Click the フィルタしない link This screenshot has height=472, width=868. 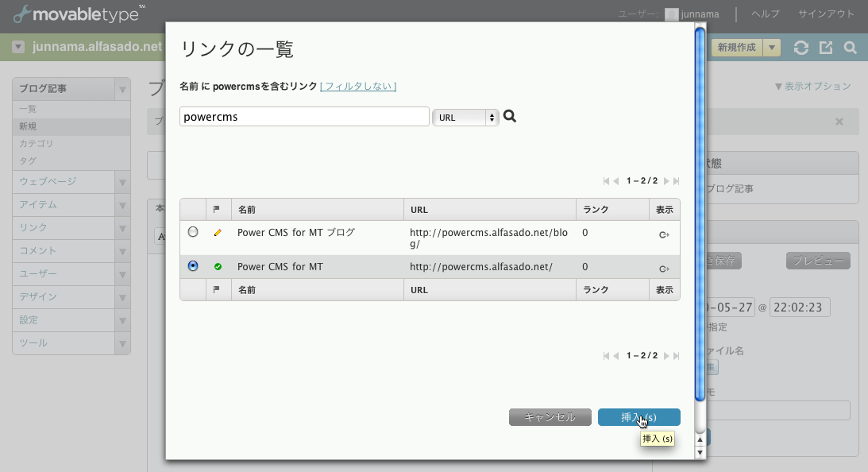(x=358, y=87)
